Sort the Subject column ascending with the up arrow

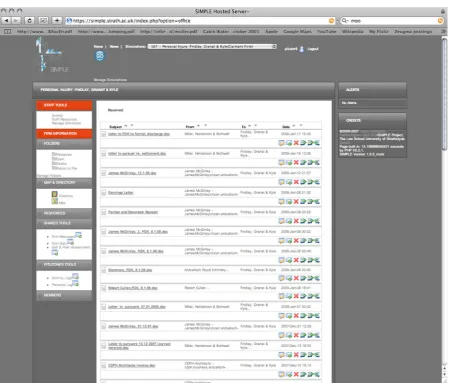pyautogui.click(x=126, y=126)
